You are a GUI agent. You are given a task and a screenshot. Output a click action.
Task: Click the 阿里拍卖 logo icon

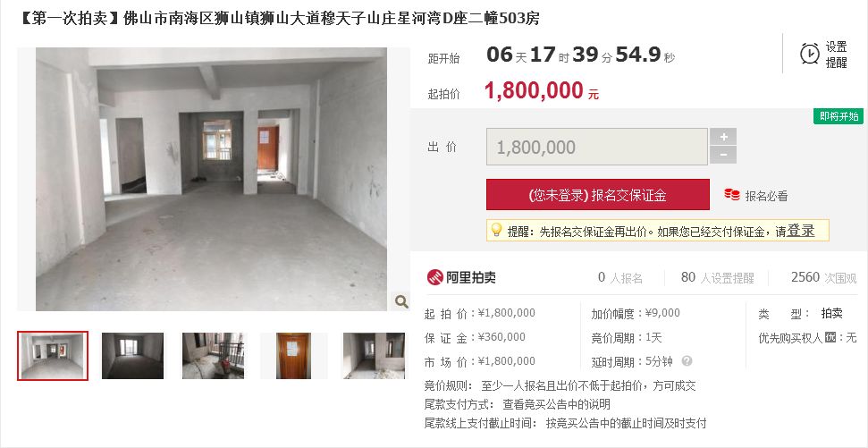click(x=434, y=277)
